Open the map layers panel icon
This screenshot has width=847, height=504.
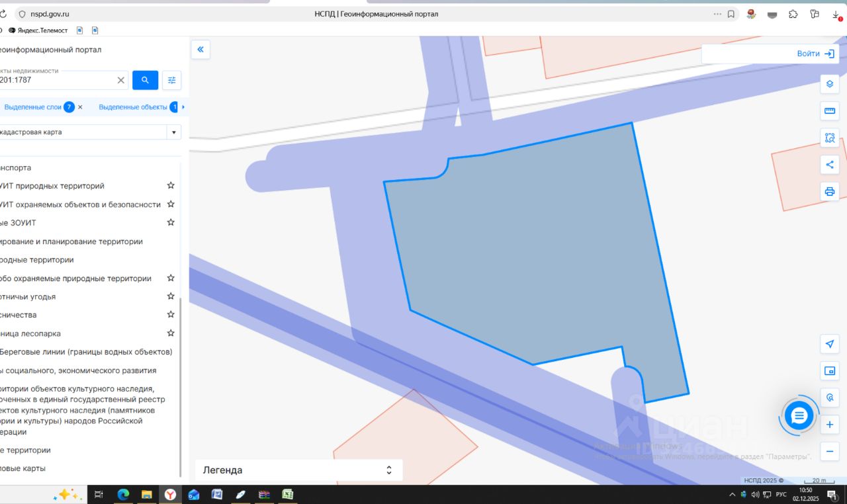point(830,84)
